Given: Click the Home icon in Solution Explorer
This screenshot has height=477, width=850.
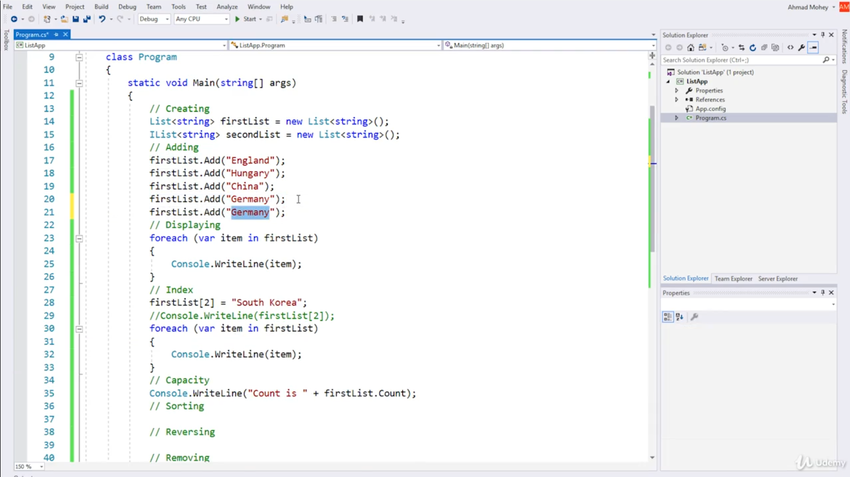Looking at the screenshot, I should (691, 48).
